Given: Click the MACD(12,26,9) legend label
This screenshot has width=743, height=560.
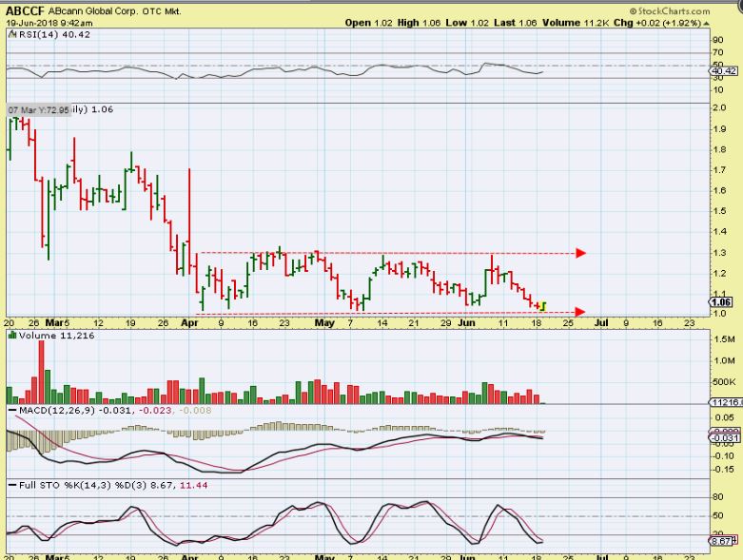Looking at the screenshot, I should point(57,411).
